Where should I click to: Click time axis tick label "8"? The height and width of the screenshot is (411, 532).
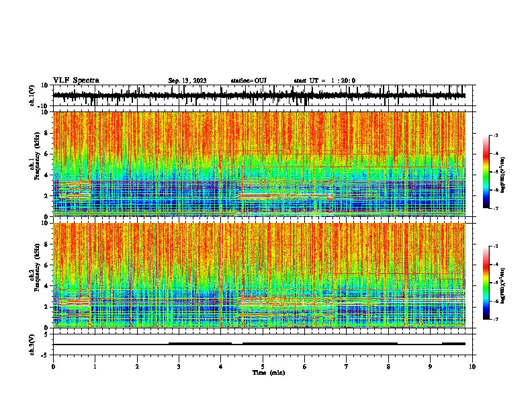coord(388,367)
